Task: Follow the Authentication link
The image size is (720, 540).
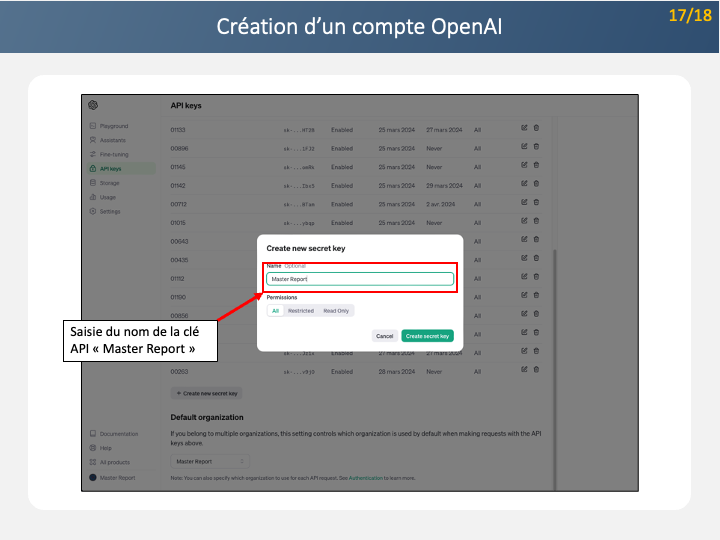Action: pyautogui.click(x=365, y=478)
